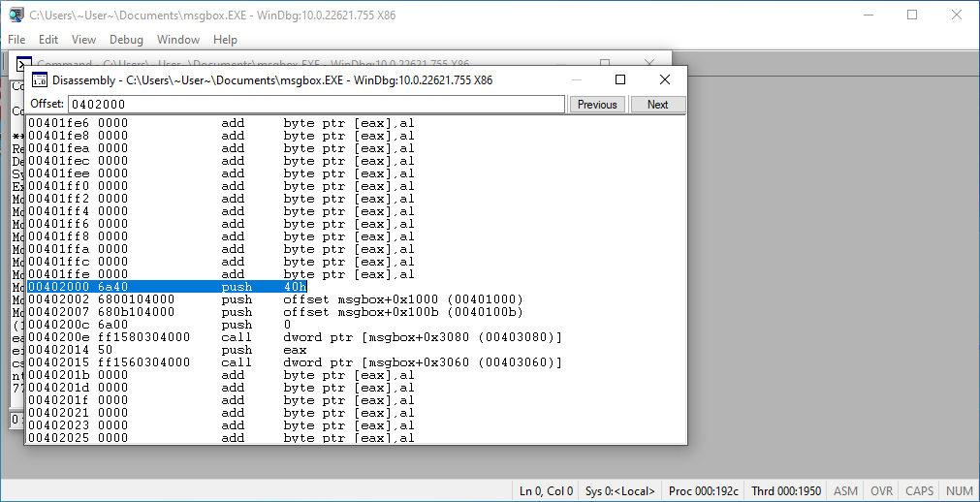Click the WinDbg application icon in title bar

point(16,16)
